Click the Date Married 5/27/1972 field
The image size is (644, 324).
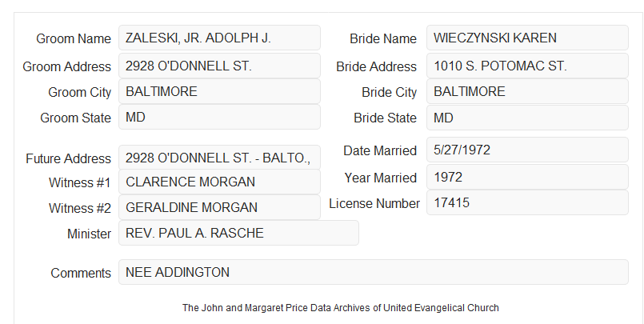coord(527,150)
